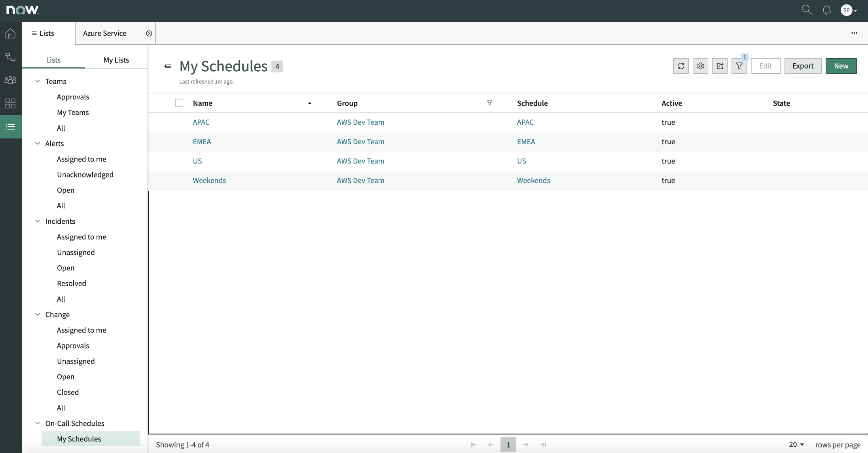This screenshot has width=868, height=453.
Task: Go to last page arrow
Action: (544, 445)
